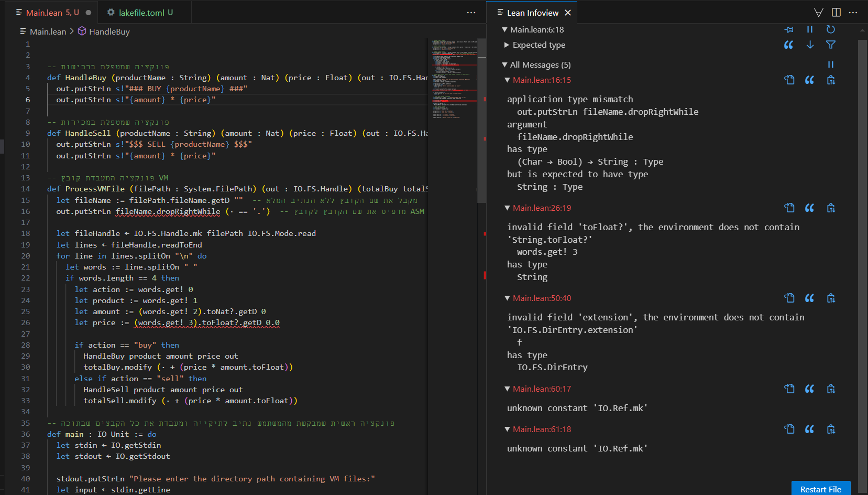Pin the infoview position at Main.lean:6:18
This screenshot has width=868, height=495.
[789, 29]
